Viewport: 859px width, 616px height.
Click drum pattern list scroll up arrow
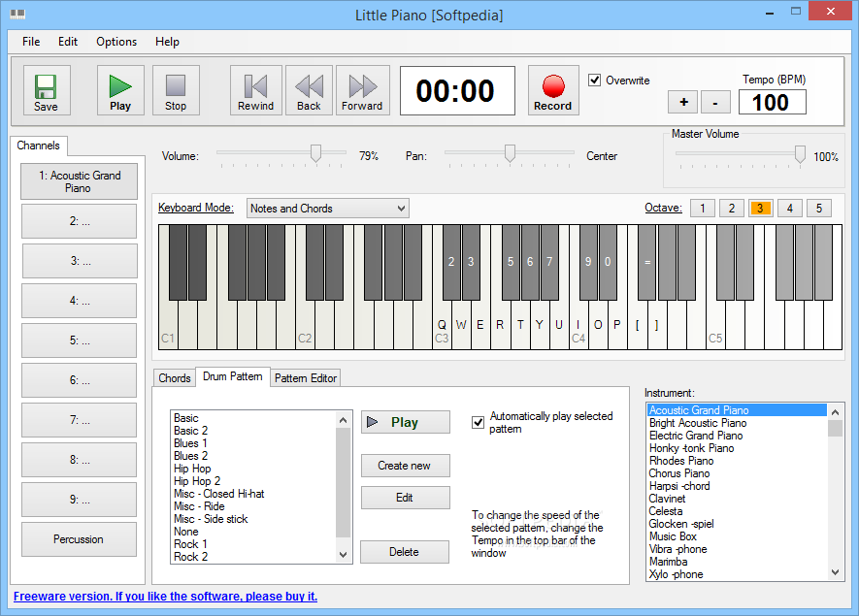tap(343, 420)
